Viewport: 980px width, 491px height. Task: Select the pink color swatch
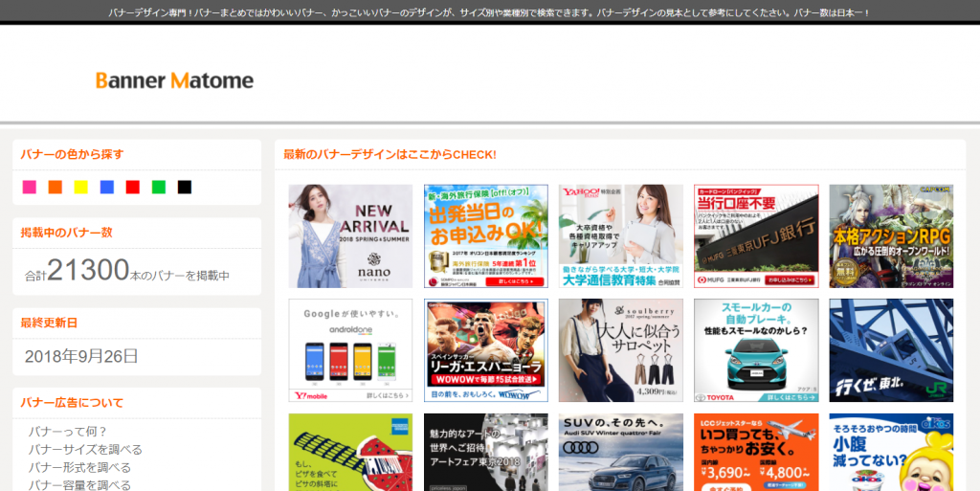tap(30, 187)
